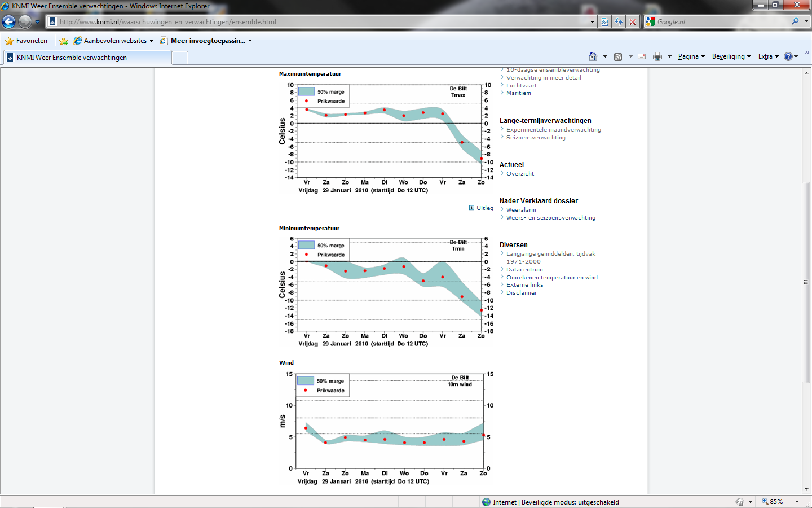Image resolution: width=812 pixels, height=508 pixels.
Task: Open the zoom level 85% dropdown arrow
Action: [797, 502]
